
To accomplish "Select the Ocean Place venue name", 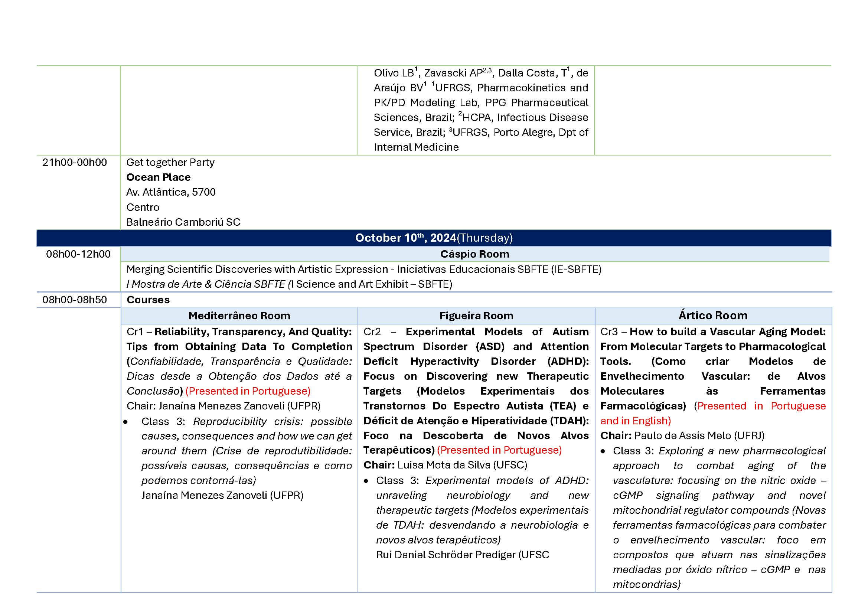I will click(x=159, y=177).
